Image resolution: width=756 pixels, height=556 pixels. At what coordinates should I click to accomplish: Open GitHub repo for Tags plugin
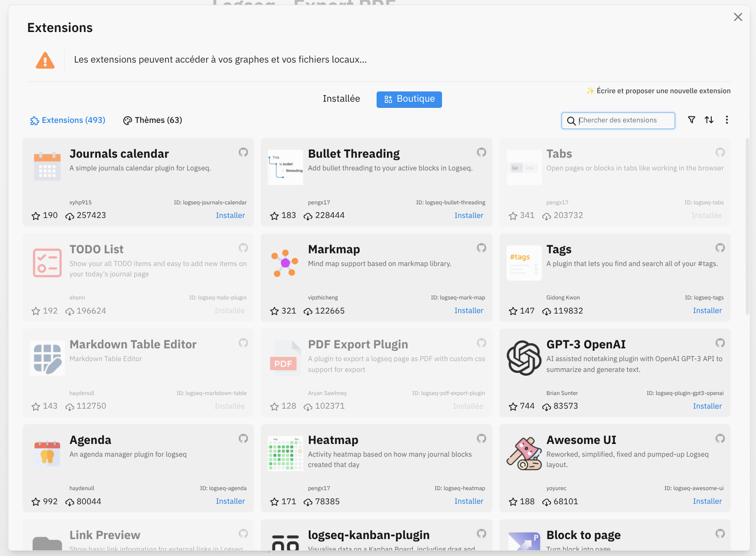720,248
